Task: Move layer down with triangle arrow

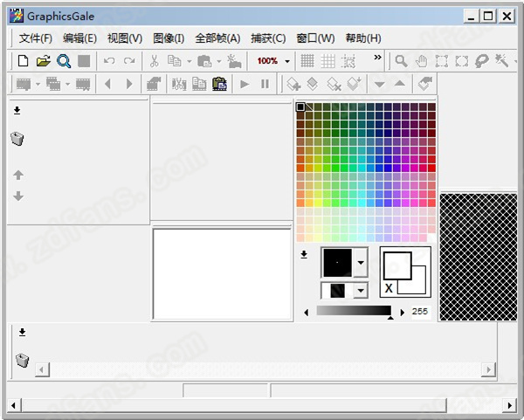Action: pyautogui.click(x=379, y=84)
